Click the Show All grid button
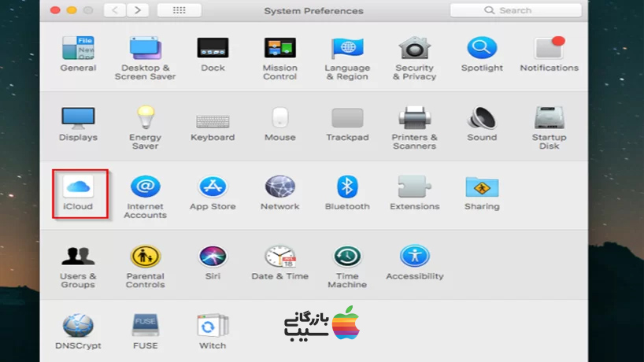Viewport: 644px width, 362px height. coord(179,10)
